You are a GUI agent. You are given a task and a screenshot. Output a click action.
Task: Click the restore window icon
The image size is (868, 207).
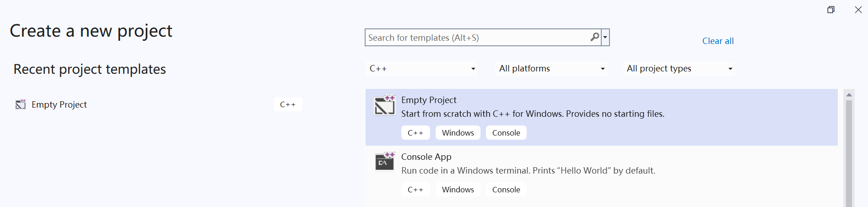tap(831, 10)
